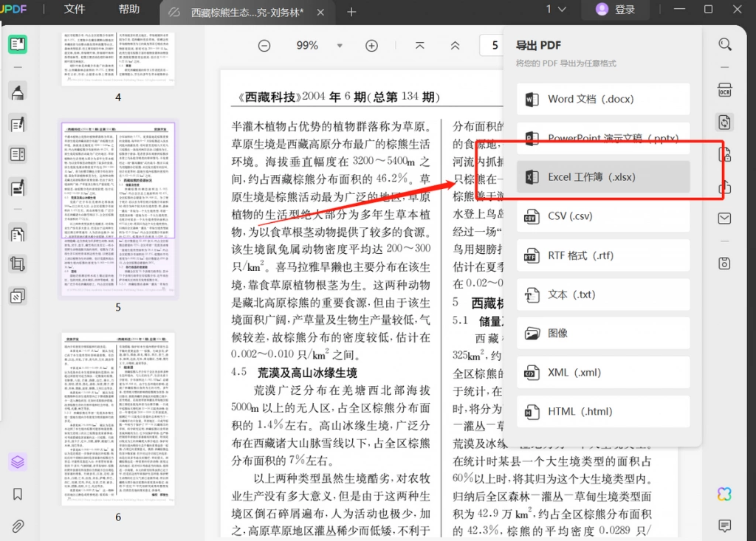Image resolution: width=756 pixels, height=541 pixels.
Task: Open the edit PDF tool
Action: click(18, 125)
